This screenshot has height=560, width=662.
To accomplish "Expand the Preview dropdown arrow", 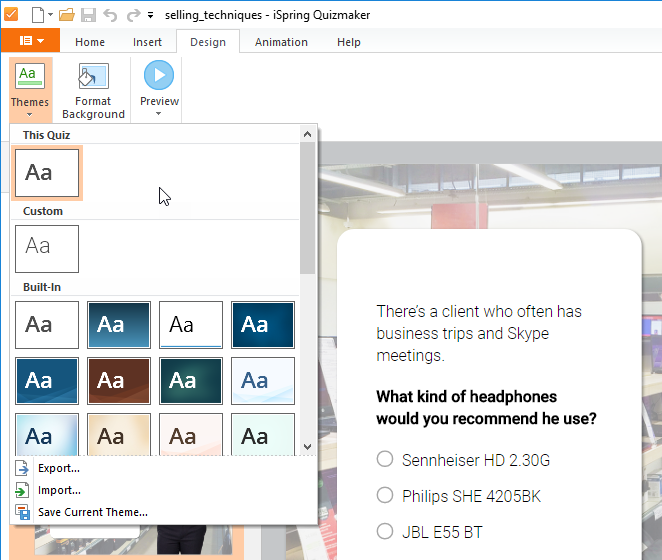I will [158, 114].
